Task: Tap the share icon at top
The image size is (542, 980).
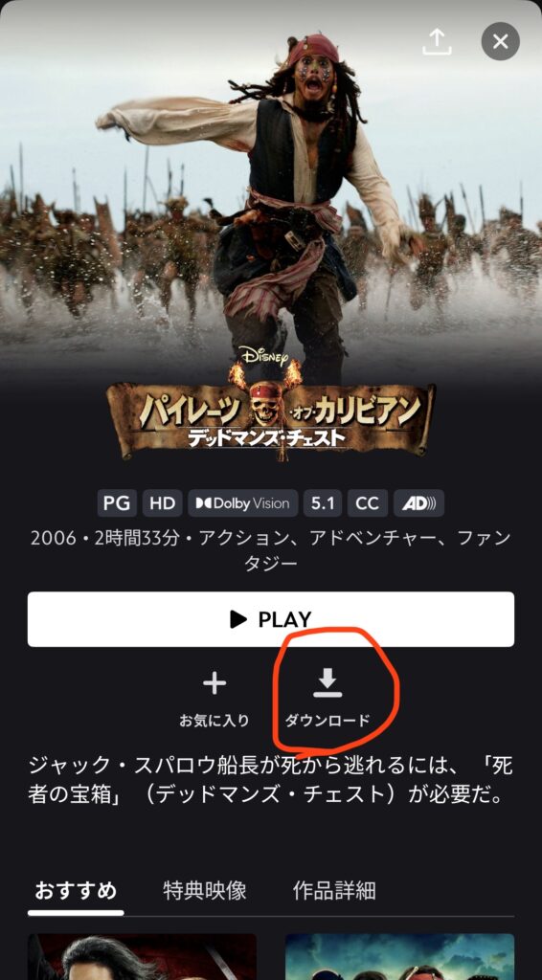Action: 437,42
